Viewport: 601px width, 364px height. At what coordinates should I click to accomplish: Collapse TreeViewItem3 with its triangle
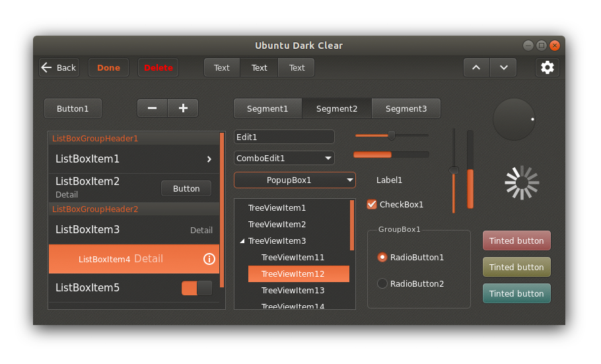click(x=242, y=241)
